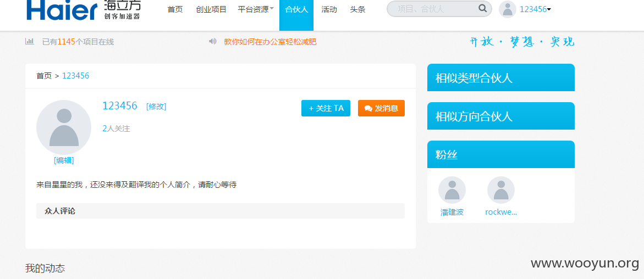
Task: Click the profile bio text 来自星星的我
Action: click(136, 185)
